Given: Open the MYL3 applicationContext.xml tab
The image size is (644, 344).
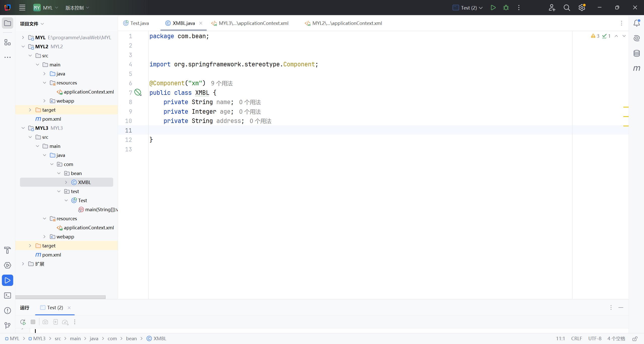Looking at the screenshot, I should (253, 23).
